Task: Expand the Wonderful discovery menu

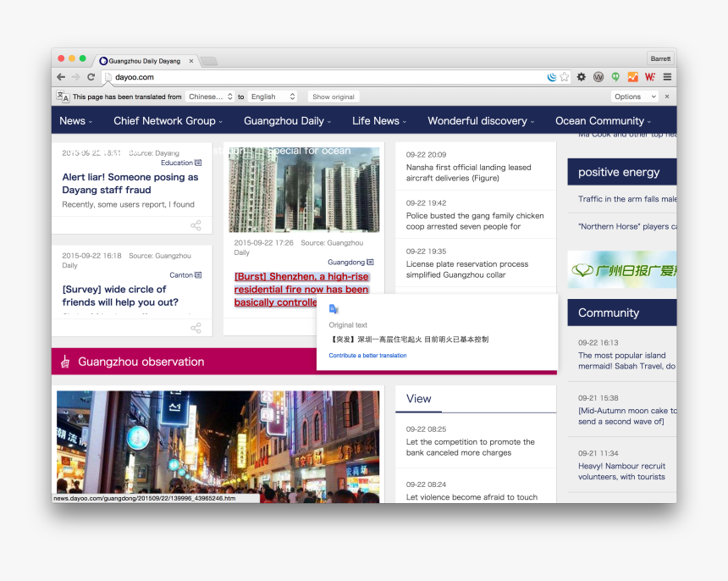Action: point(481,121)
